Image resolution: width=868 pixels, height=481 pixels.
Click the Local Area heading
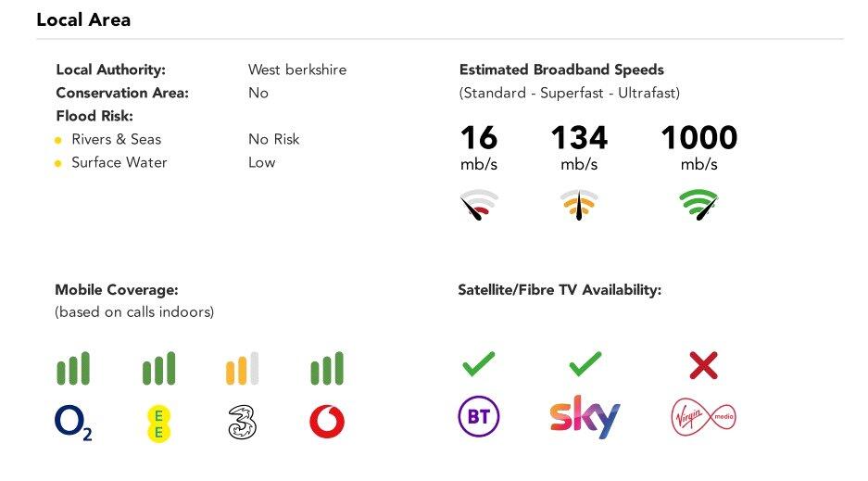(83, 19)
